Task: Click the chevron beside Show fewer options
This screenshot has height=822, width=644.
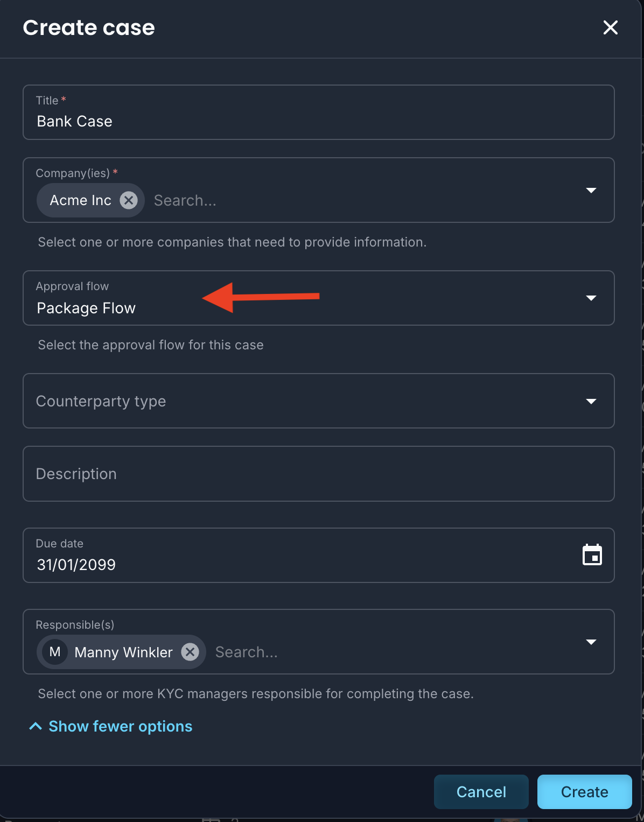Action: click(36, 726)
